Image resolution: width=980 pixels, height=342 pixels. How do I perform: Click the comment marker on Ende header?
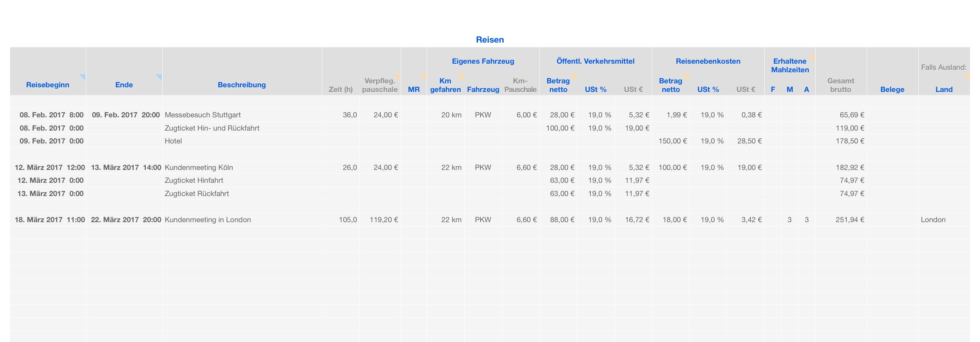point(159,77)
